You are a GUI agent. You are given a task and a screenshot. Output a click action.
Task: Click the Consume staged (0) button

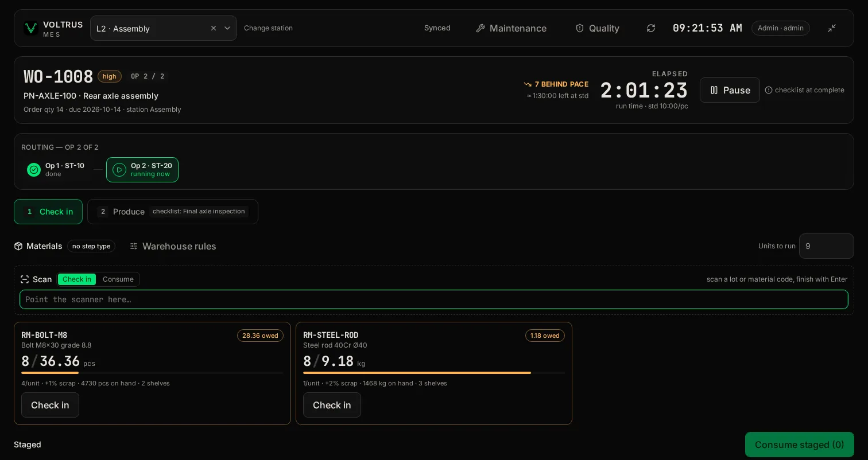(x=800, y=445)
